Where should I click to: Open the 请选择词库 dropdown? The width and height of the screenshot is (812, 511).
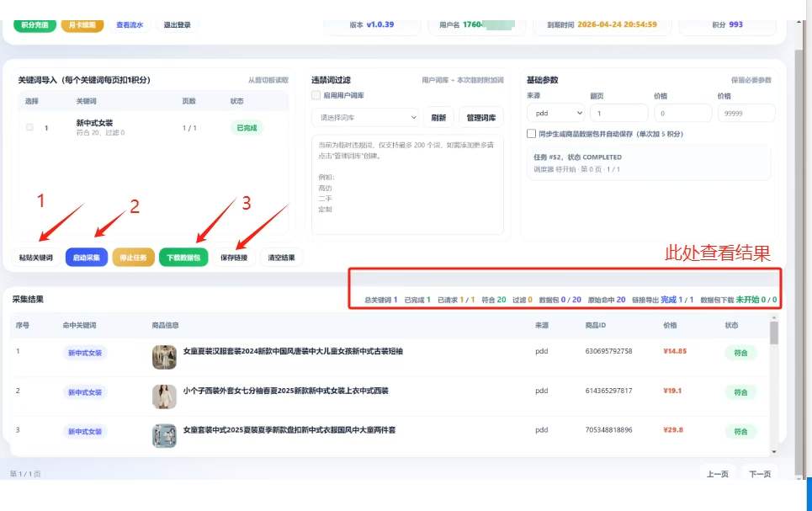pos(365,118)
